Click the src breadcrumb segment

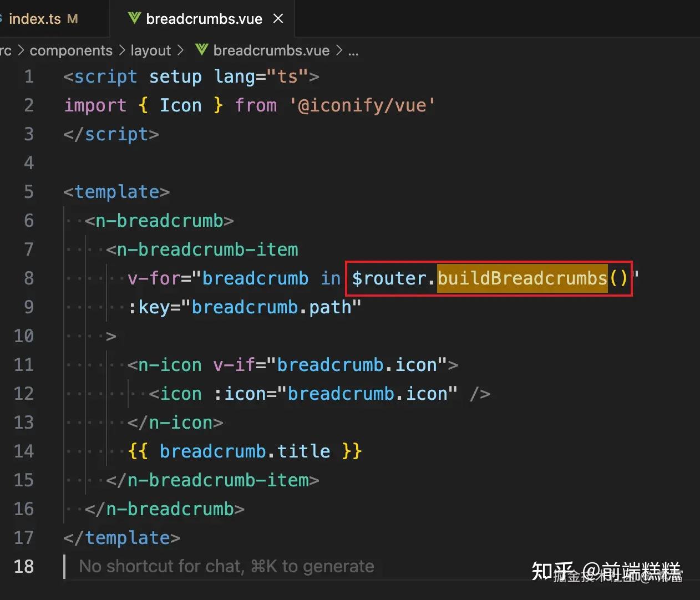(7, 50)
